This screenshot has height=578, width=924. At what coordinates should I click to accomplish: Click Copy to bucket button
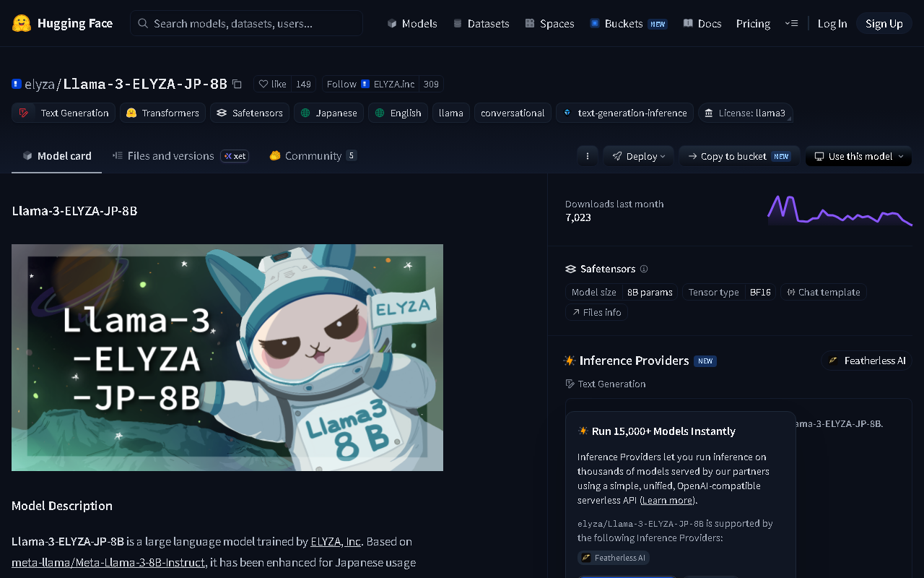[x=739, y=156]
